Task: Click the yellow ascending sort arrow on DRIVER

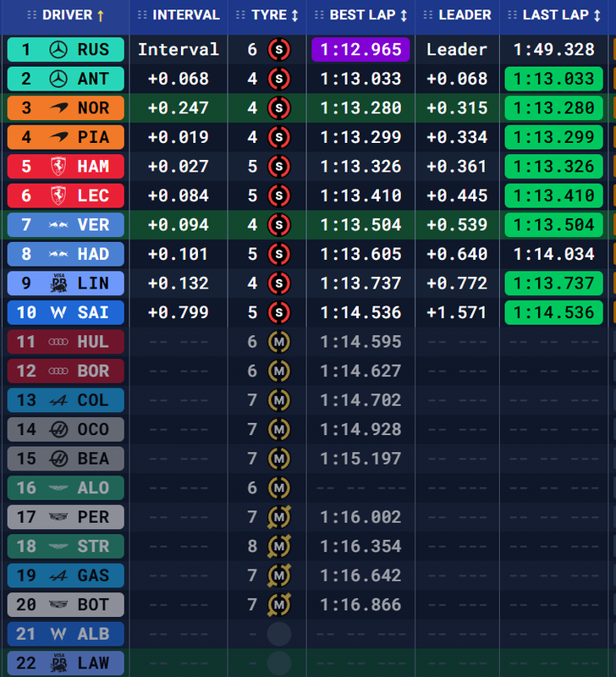Action: (x=101, y=16)
